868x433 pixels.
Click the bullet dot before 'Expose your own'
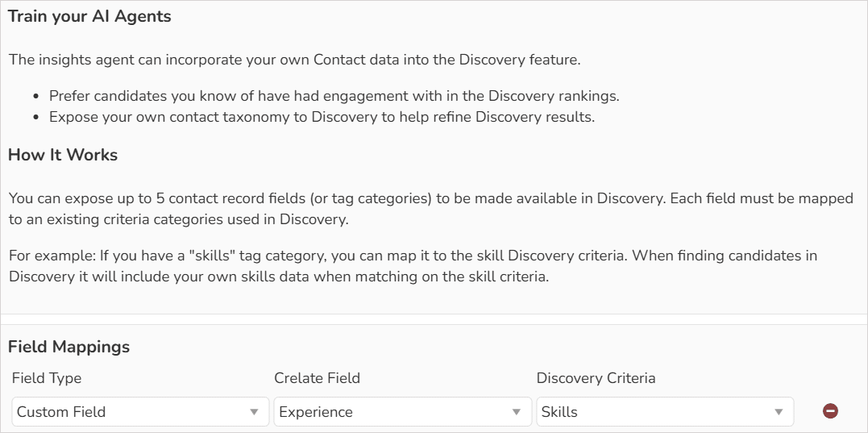point(36,118)
